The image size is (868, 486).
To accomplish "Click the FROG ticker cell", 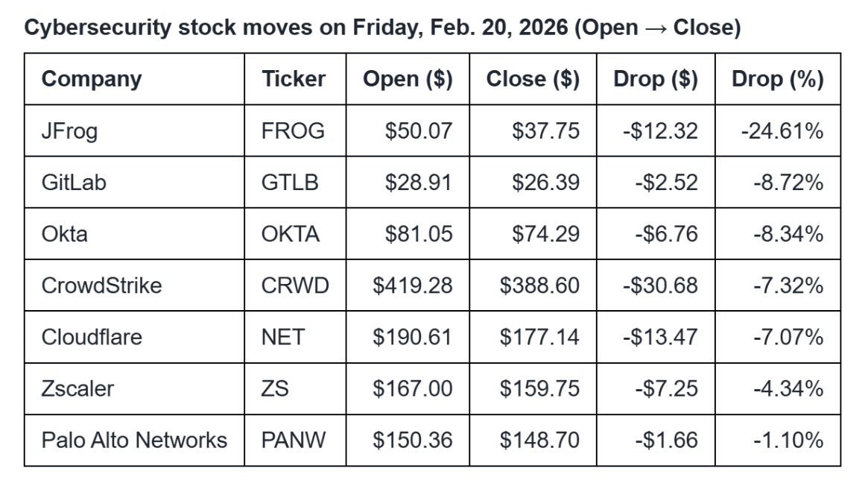I will [x=294, y=131].
